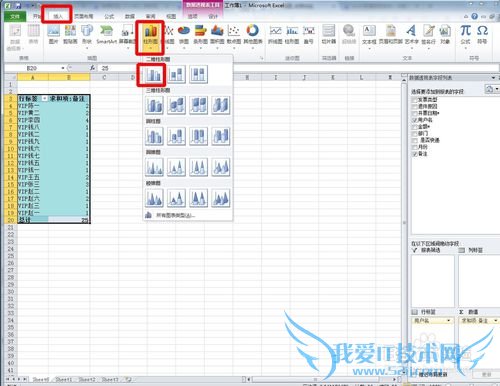
Task: Select the grand total cell showing 25
Action: point(69,220)
